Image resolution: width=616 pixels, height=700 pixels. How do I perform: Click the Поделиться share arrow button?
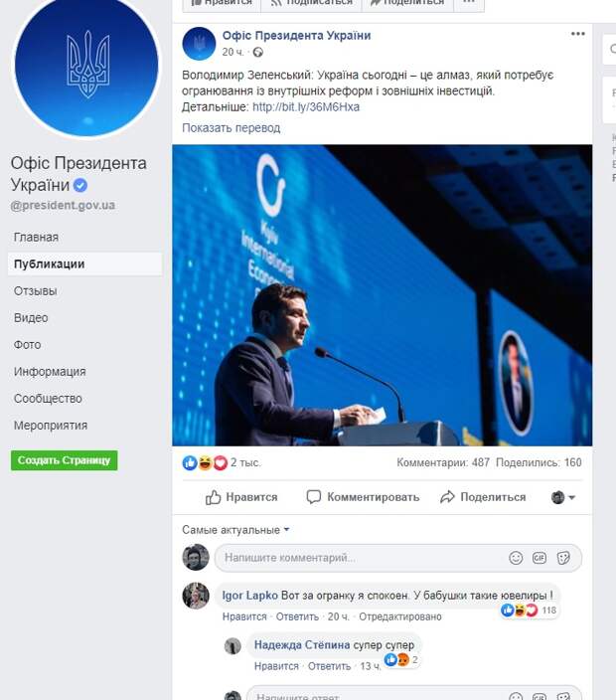483,497
